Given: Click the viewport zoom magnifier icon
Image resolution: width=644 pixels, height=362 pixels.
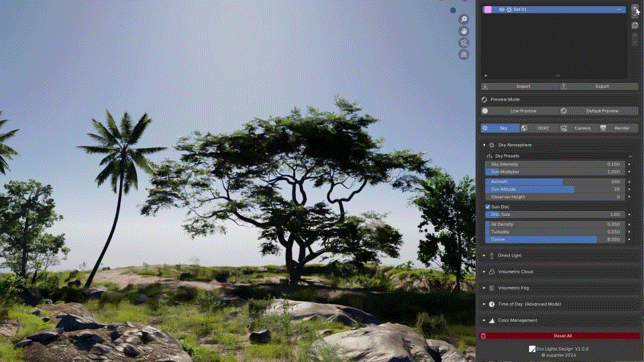Looking at the screenshot, I should pos(464,19).
